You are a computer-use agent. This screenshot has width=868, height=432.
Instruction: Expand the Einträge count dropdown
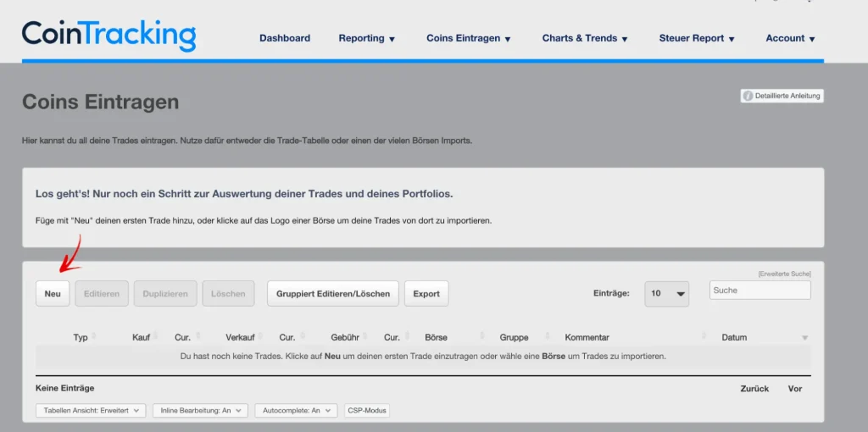click(x=666, y=294)
